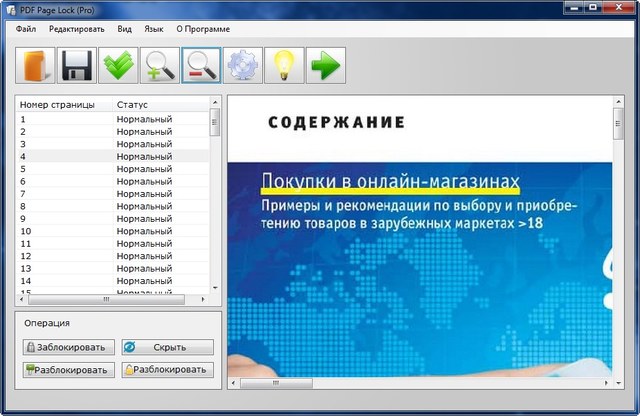This screenshot has height=416, width=640.
Task: Click the orange Open file toolbar icon
Action: point(35,66)
